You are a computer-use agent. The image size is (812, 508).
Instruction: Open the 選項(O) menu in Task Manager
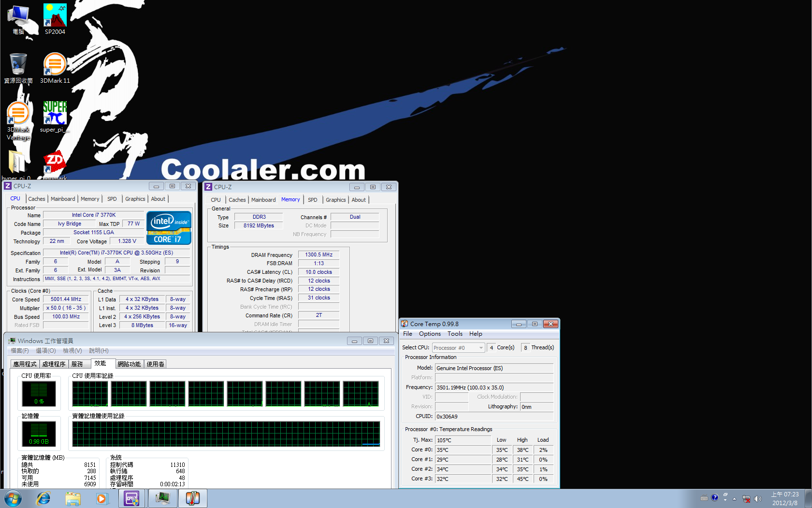click(46, 351)
